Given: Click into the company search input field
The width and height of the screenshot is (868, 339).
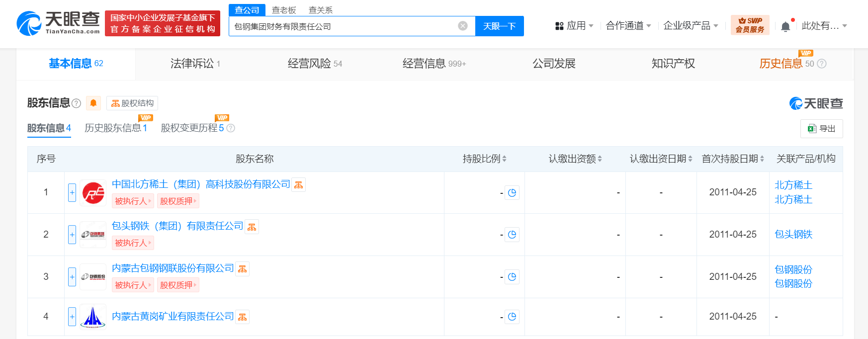Looking at the screenshot, I should 343,26.
